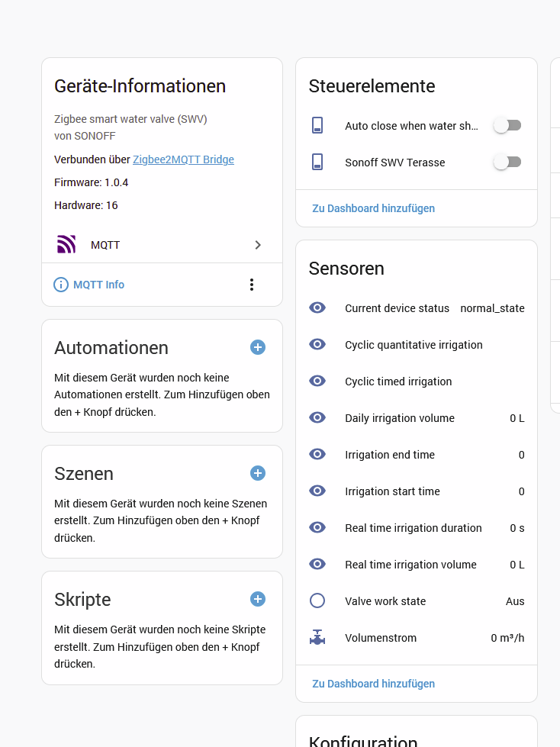Open the three-dot menu beside MQTT Info
The height and width of the screenshot is (747, 560).
click(252, 285)
